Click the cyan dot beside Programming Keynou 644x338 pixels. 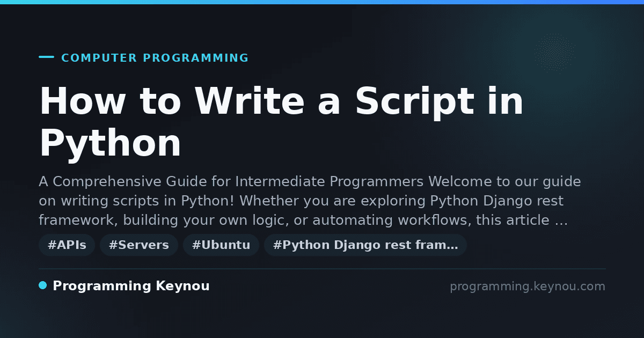[x=43, y=285]
